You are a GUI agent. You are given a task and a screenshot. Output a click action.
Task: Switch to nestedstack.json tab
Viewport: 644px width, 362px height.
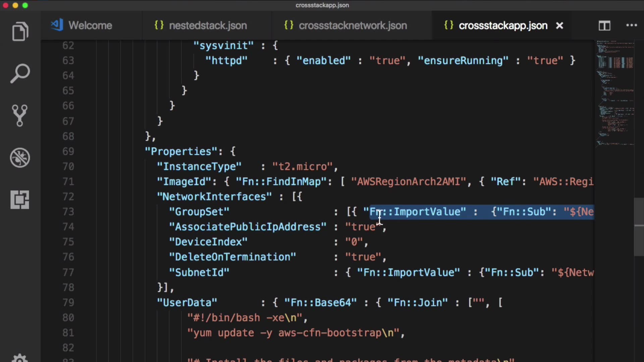coord(207,25)
